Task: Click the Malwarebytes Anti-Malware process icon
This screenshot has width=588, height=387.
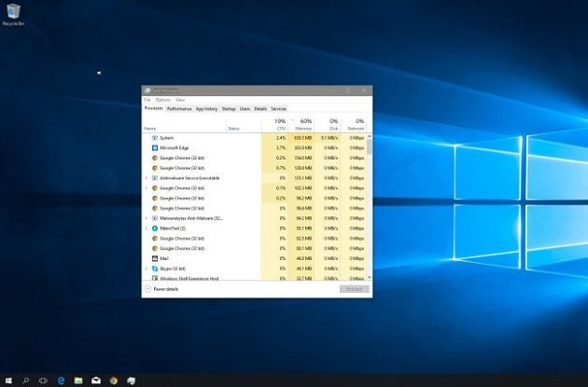Action: [155, 218]
